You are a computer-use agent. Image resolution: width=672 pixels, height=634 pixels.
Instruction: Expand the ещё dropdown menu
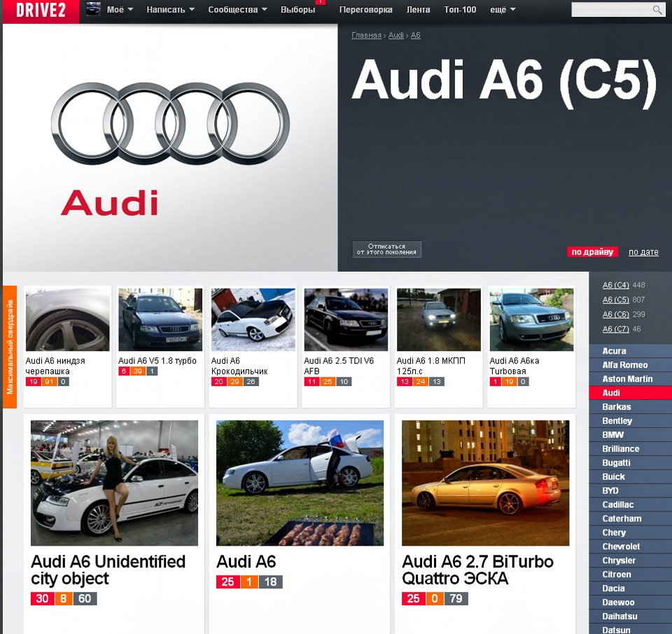pyautogui.click(x=503, y=9)
